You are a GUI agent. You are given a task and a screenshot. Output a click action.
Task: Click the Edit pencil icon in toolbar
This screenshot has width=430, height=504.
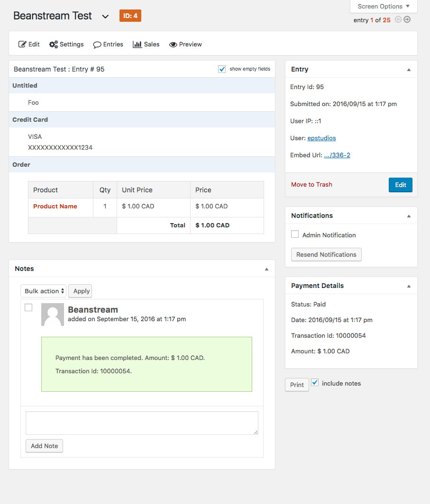tap(22, 45)
